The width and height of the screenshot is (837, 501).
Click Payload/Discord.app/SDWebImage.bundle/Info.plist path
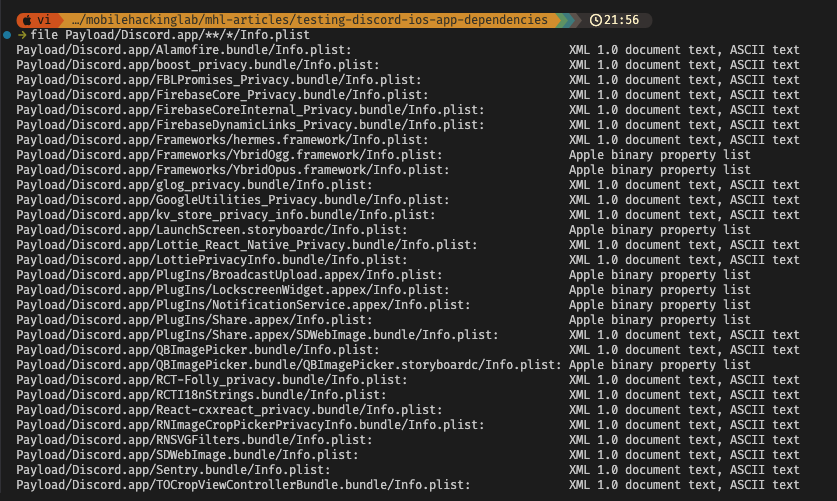click(x=187, y=455)
